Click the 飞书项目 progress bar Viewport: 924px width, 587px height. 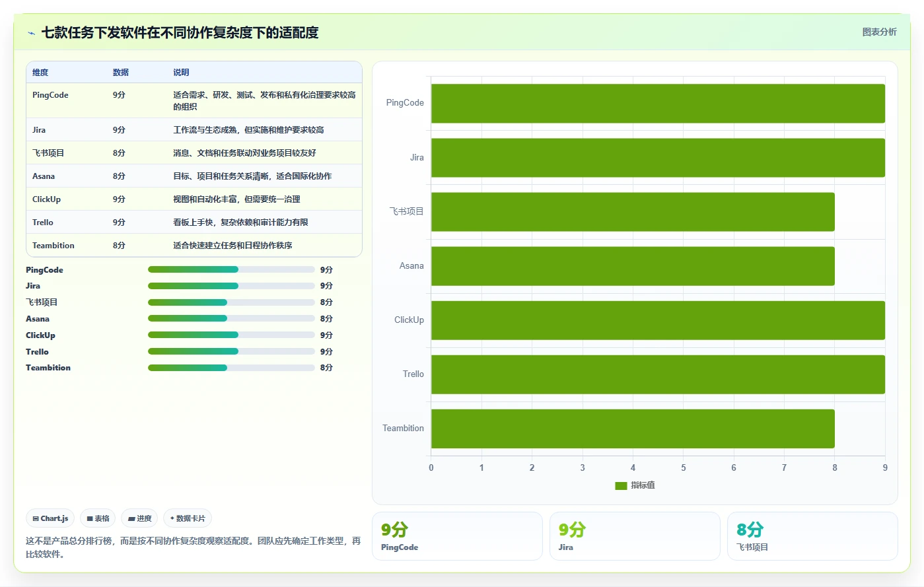231,302
